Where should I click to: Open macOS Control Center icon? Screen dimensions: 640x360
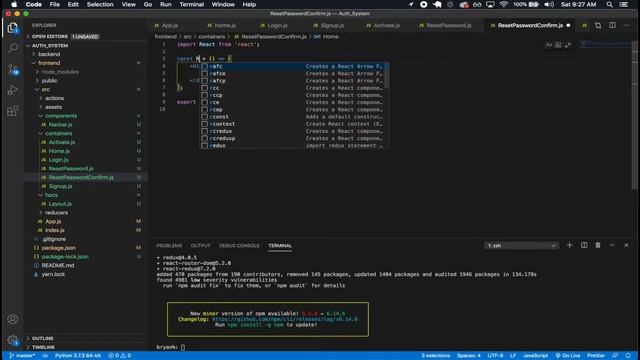click(624, 4)
